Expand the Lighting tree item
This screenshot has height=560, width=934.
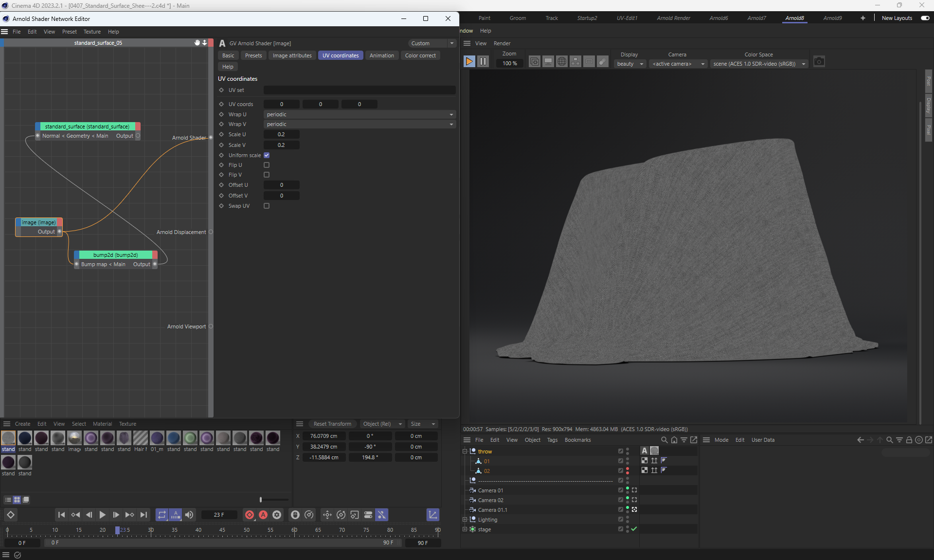pos(465,520)
